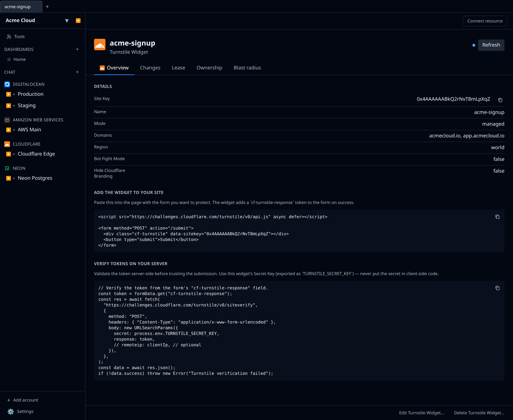The height and width of the screenshot is (420, 513).
Task: Click Delete Turnstile Widget
Action: pos(479,413)
